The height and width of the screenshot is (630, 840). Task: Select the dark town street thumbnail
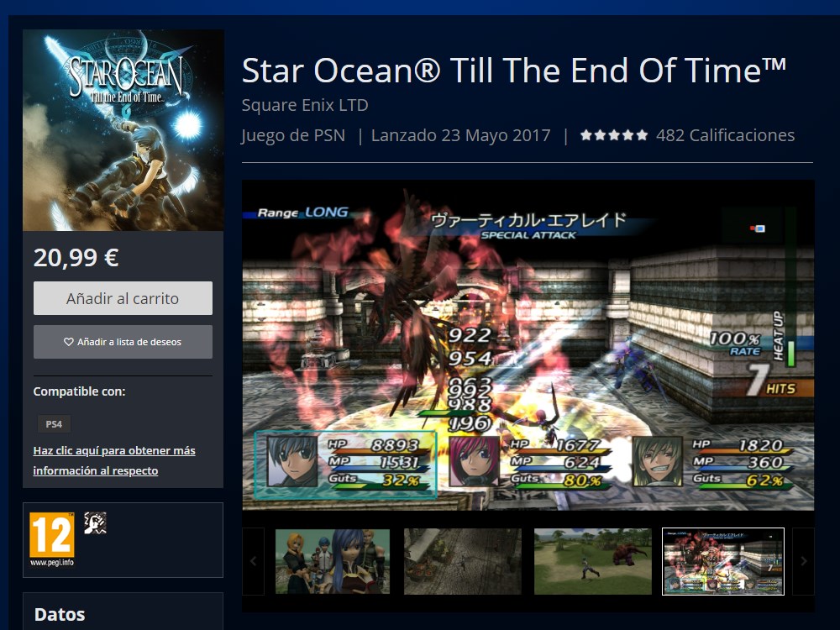click(462, 561)
